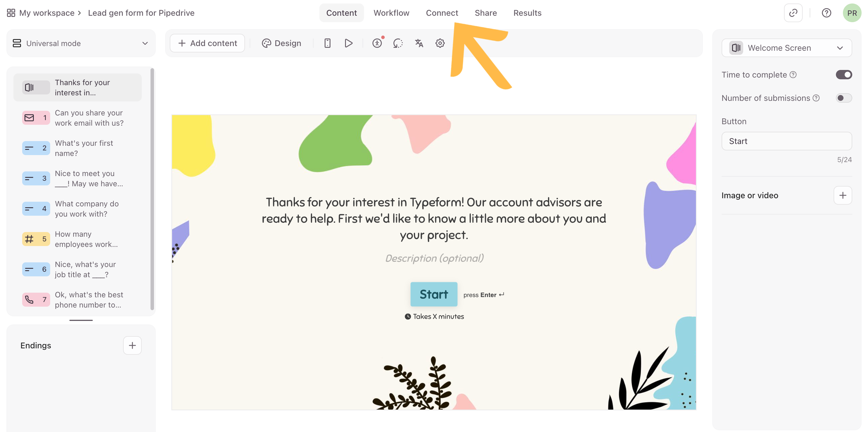Open form settings gear icon

(440, 43)
